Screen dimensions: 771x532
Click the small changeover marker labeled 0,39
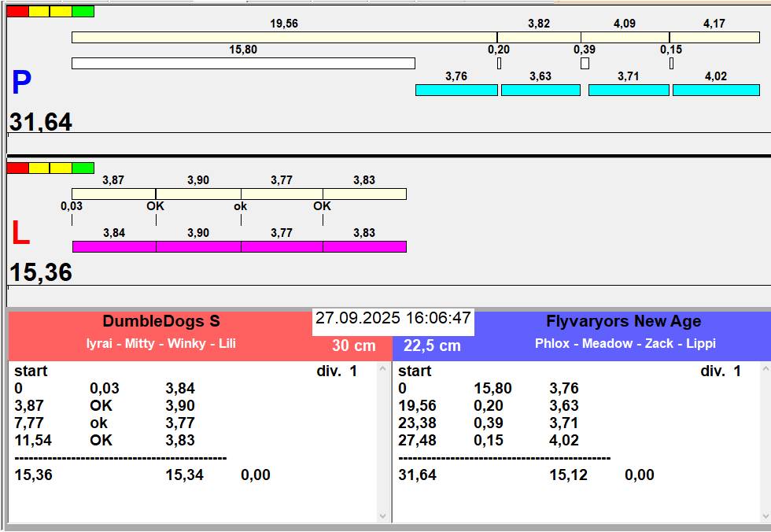click(x=585, y=64)
